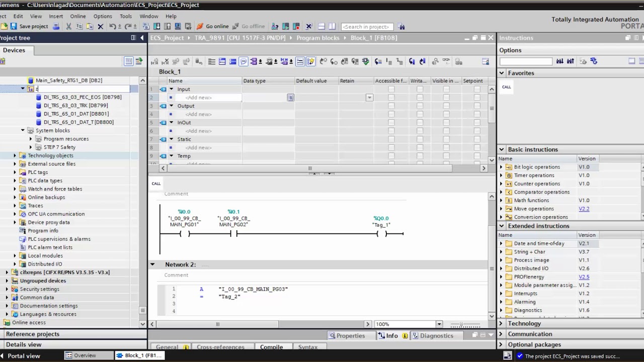The width and height of the screenshot is (644, 362).
Task: Click Go online button
Action: [x=212, y=26]
